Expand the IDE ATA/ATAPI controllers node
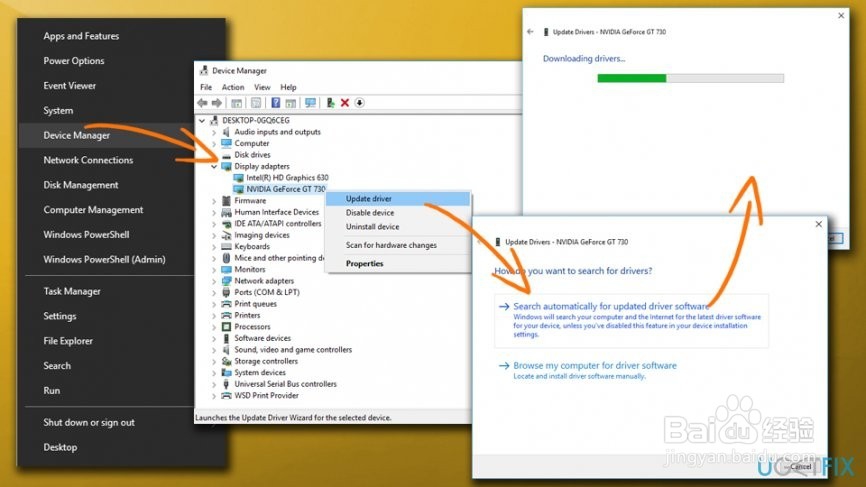The image size is (866, 487). click(x=214, y=224)
